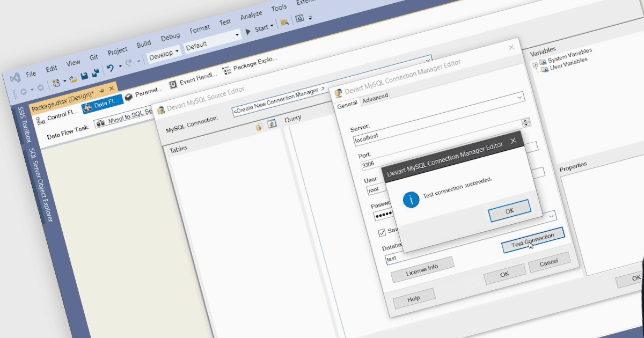Click the info icon in the message box
The image size is (644, 338).
(x=411, y=200)
